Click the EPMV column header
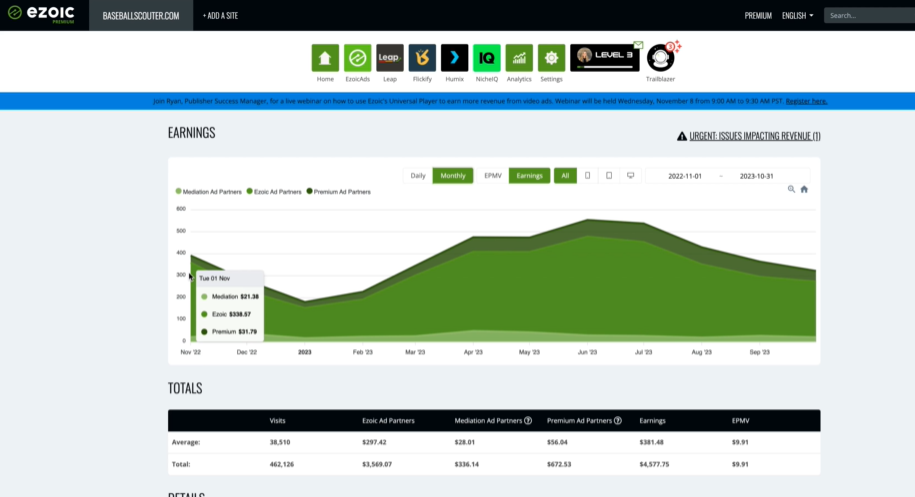The height and width of the screenshot is (497, 915). pyautogui.click(x=741, y=421)
